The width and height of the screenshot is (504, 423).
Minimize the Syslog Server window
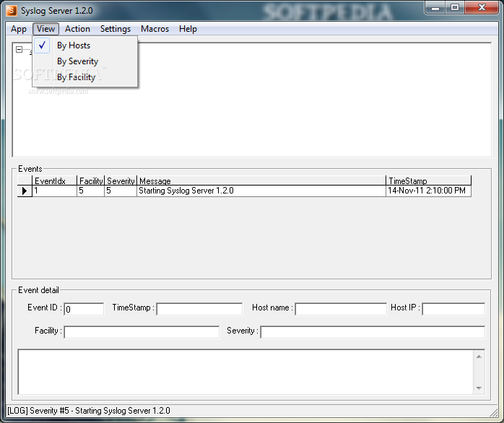pos(435,8)
